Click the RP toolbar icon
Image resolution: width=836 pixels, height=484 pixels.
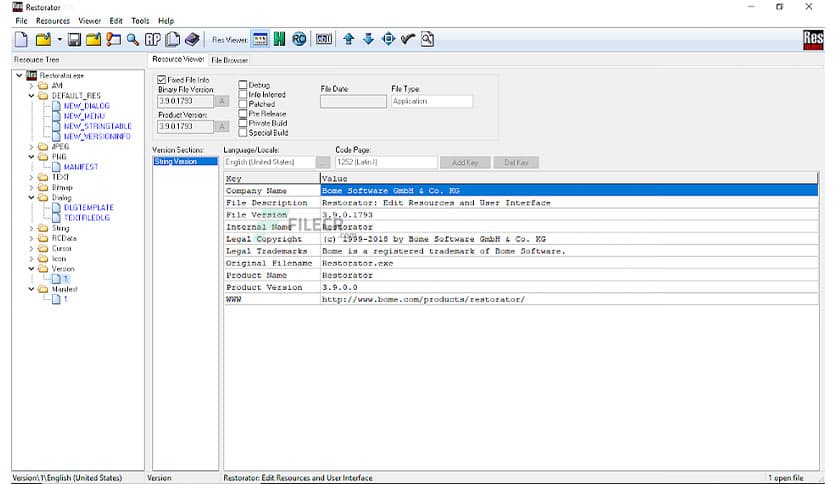coord(152,40)
